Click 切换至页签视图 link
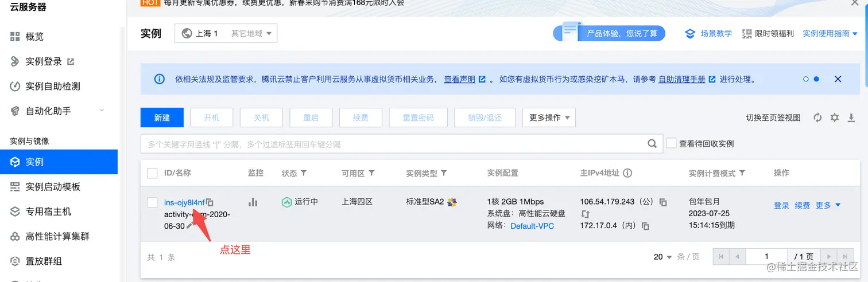The width and height of the screenshot is (868, 282). tap(773, 117)
